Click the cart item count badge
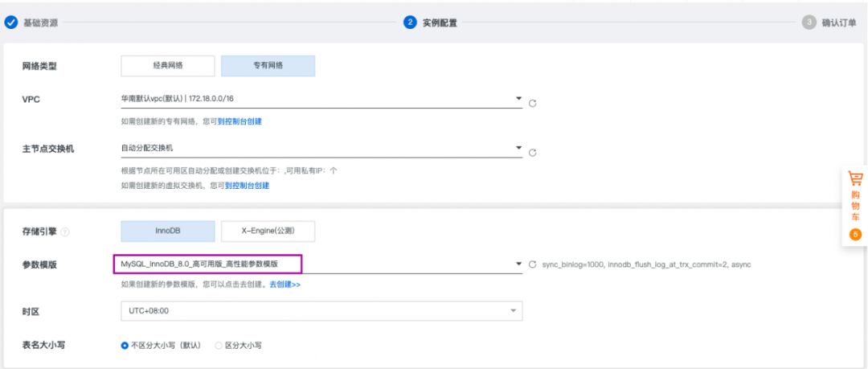The height and width of the screenshot is (369, 868). (855, 234)
